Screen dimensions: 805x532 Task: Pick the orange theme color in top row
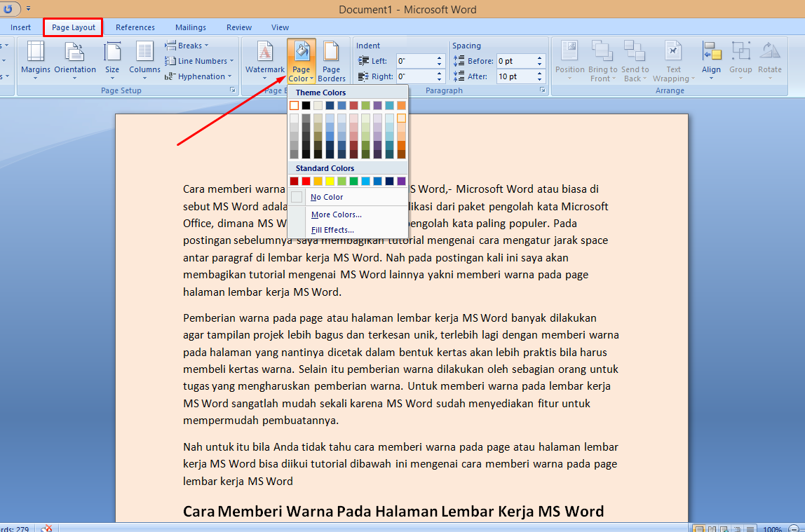pyautogui.click(x=402, y=106)
